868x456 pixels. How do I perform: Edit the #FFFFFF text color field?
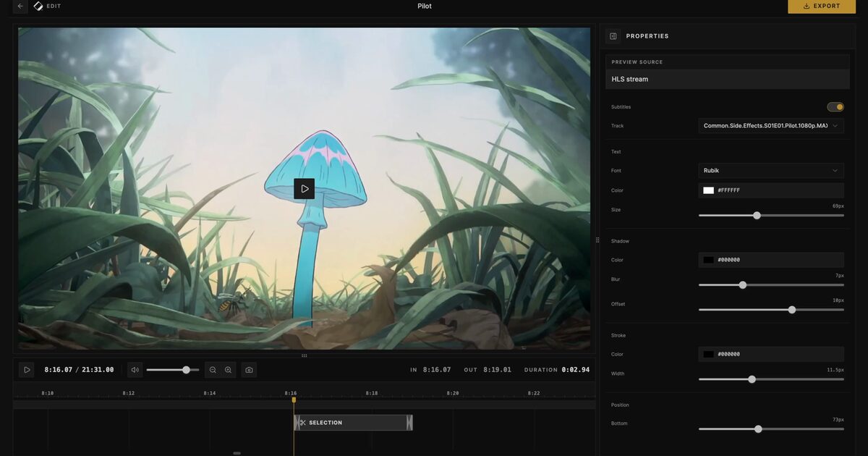coord(771,190)
